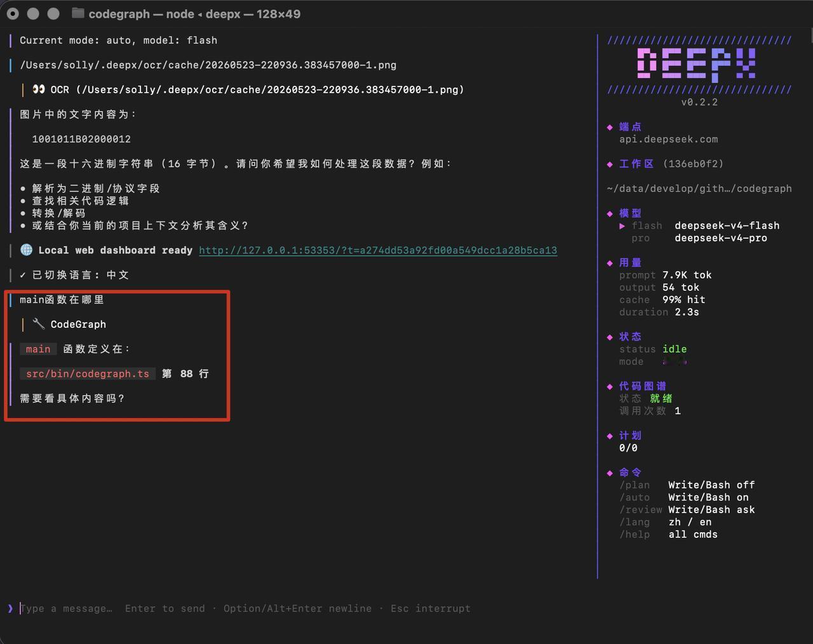Click the bullet 查找相关代码逻辑
The image size is (813, 644).
(80, 201)
